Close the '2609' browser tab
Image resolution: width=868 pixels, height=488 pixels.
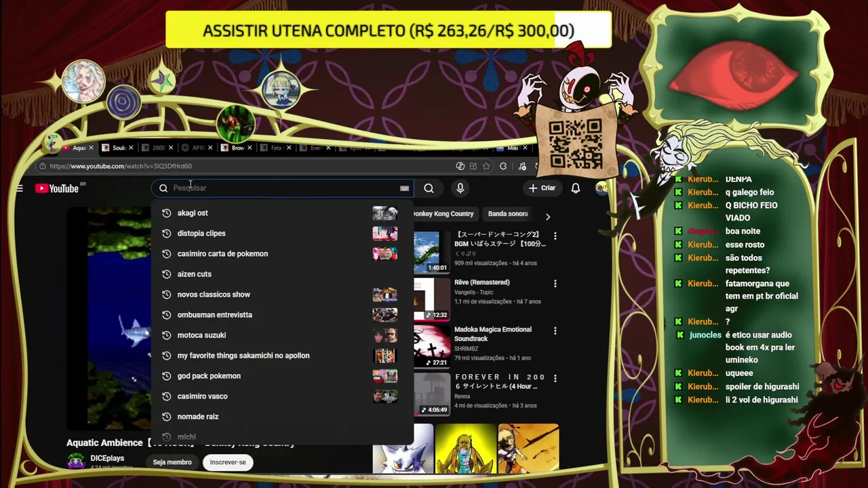170,148
